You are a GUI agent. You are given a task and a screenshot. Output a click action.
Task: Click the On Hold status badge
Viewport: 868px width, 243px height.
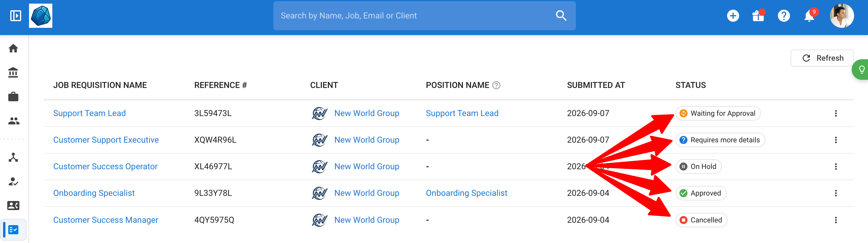coord(699,167)
